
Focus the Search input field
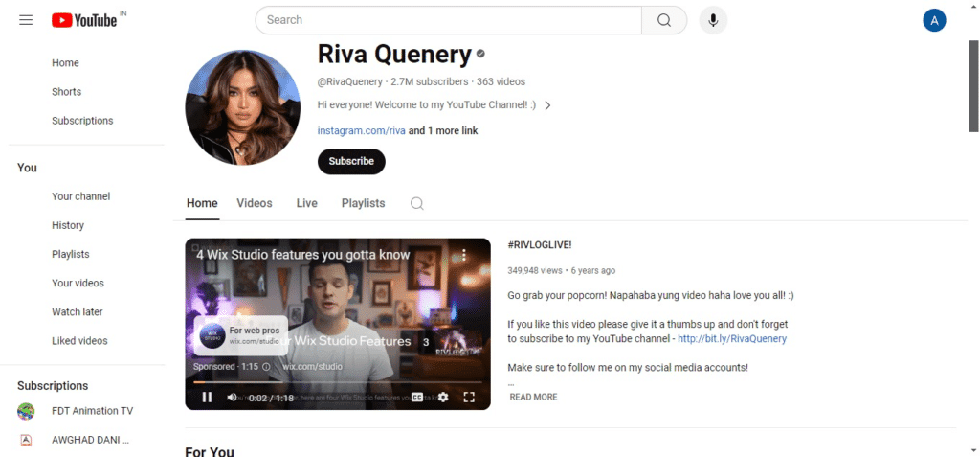448,20
